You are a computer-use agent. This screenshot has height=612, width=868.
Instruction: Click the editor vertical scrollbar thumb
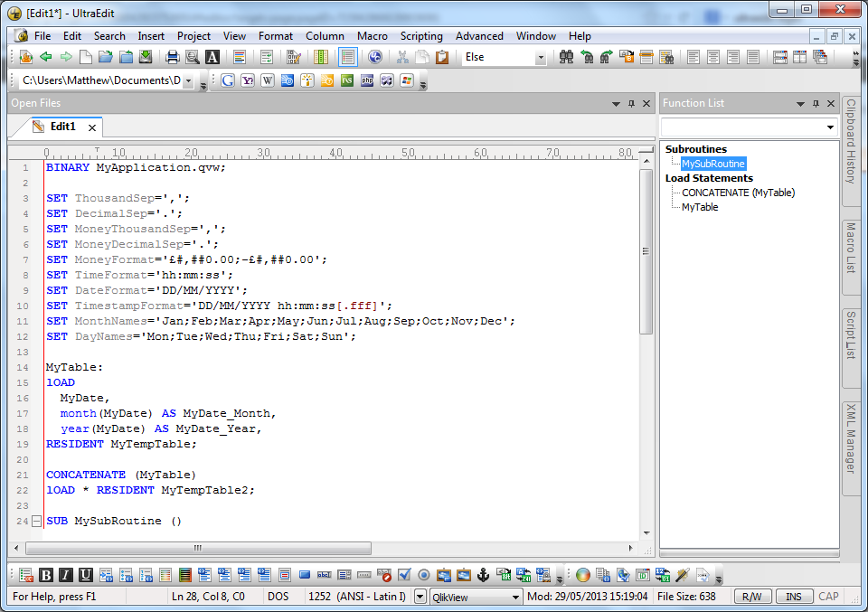pos(646,251)
